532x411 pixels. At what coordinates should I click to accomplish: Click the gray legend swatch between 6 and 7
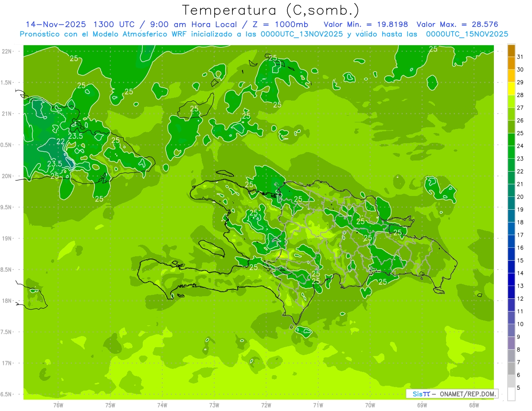coord(511,368)
